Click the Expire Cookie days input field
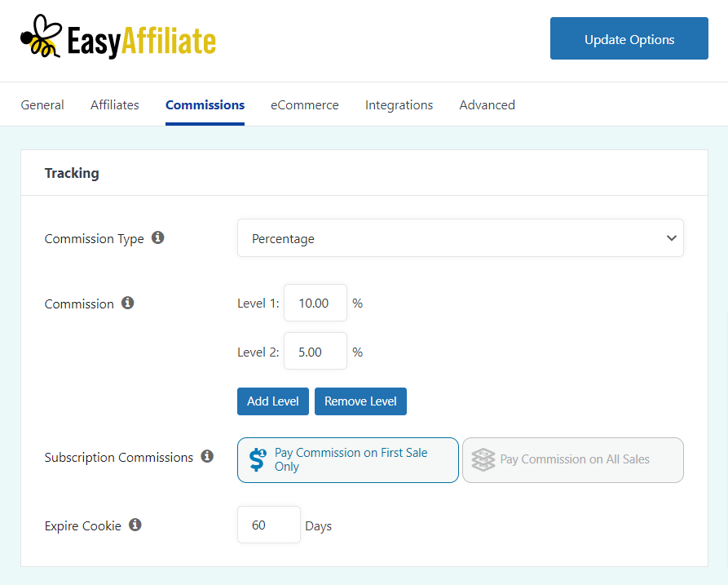Viewport: 728px width, 585px height. tap(269, 525)
